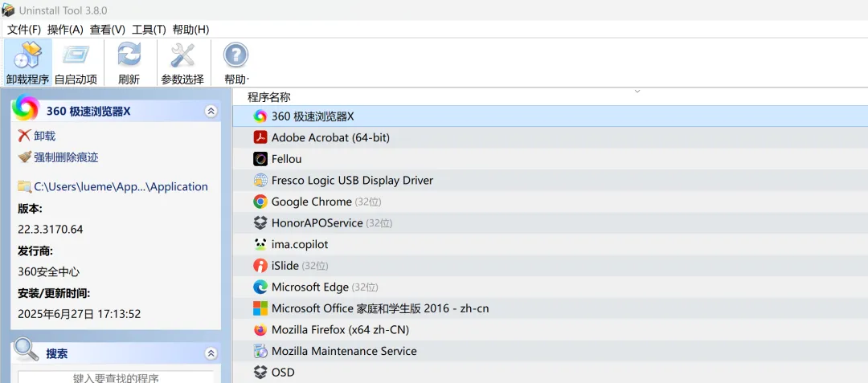Click the magnifier icon in 搜索 panel
Image resolution: width=868 pixels, height=383 pixels.
click(26, 349)
